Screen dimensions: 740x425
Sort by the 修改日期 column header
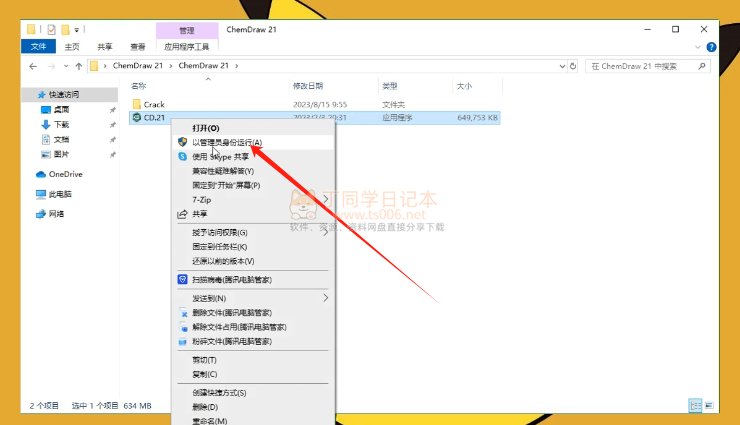(x=308, y=86)
